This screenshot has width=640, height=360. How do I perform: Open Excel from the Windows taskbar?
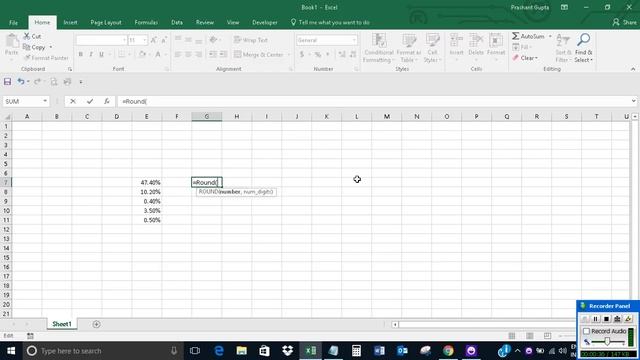pyautogui.click(x=311, y=351)
